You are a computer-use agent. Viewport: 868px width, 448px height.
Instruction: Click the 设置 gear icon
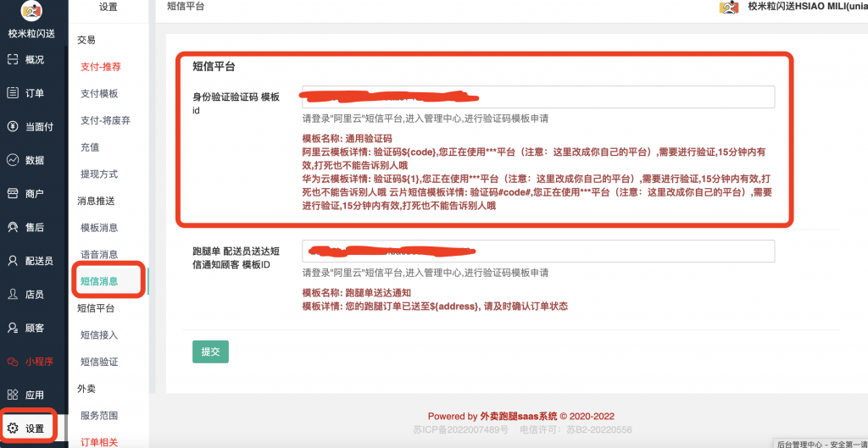click(13, 428)
